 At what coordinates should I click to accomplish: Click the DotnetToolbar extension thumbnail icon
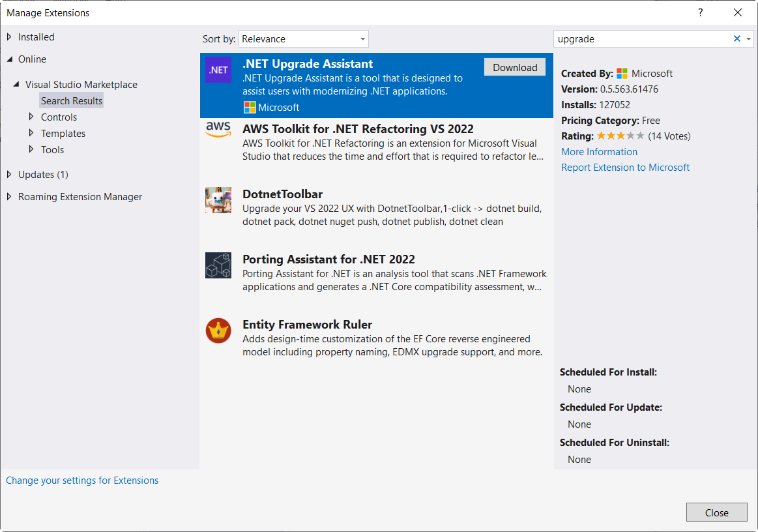[x=218, y=200]
